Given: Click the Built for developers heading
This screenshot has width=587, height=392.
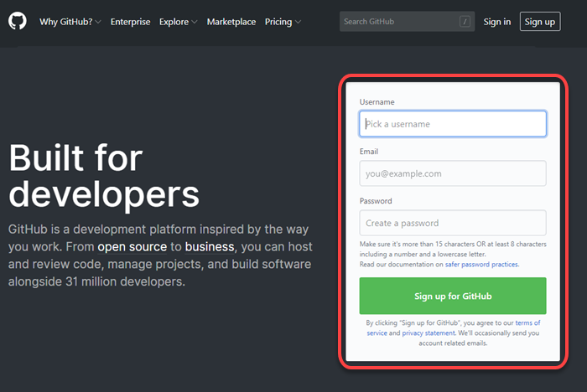Looking at the screenshot, I should pos(104,176).
